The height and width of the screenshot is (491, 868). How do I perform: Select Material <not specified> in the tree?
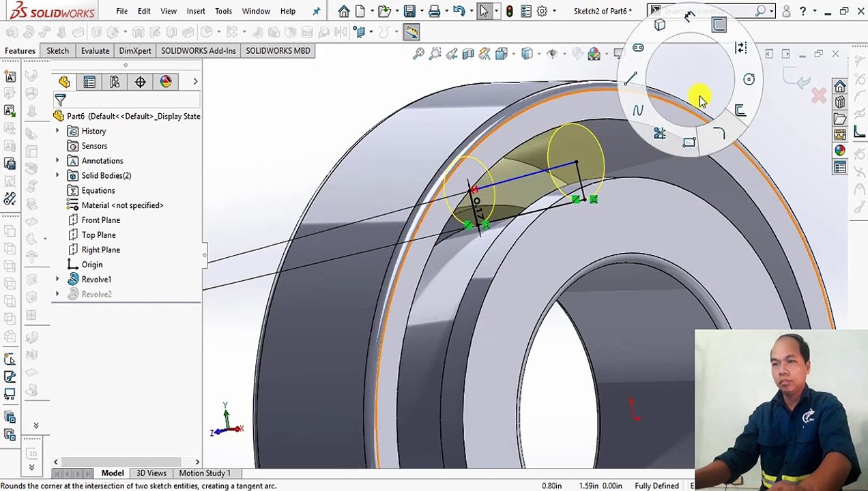122,205
